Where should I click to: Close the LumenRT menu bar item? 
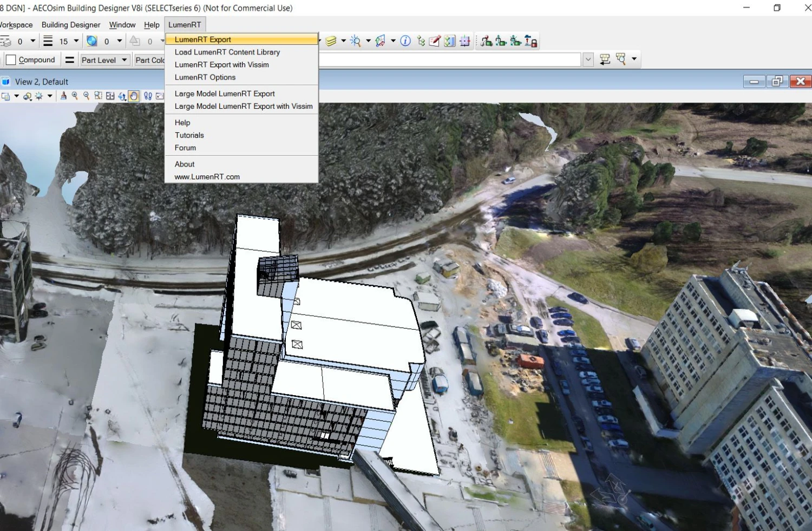(x=185, y=25)
